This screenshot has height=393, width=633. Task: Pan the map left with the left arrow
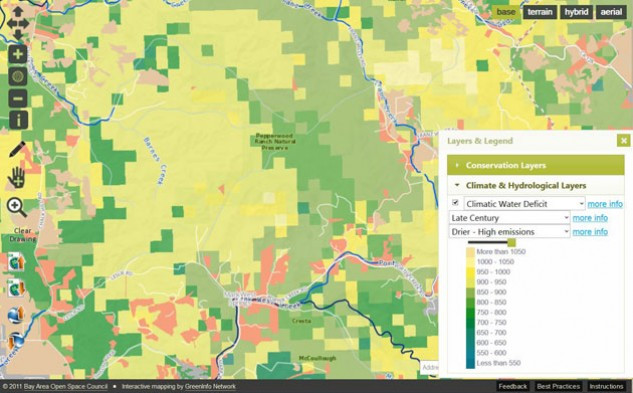(x=11, y=23)
